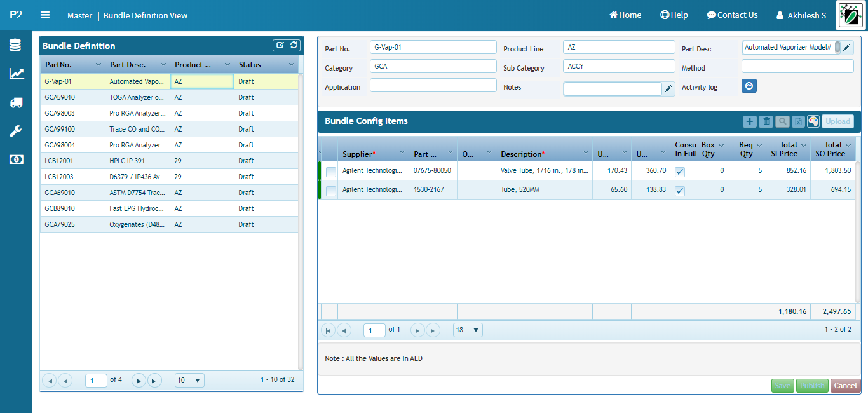Viewport: 868px width, 413px height.
Task: Open the Req Qty column dropdown
Action: 759,146
